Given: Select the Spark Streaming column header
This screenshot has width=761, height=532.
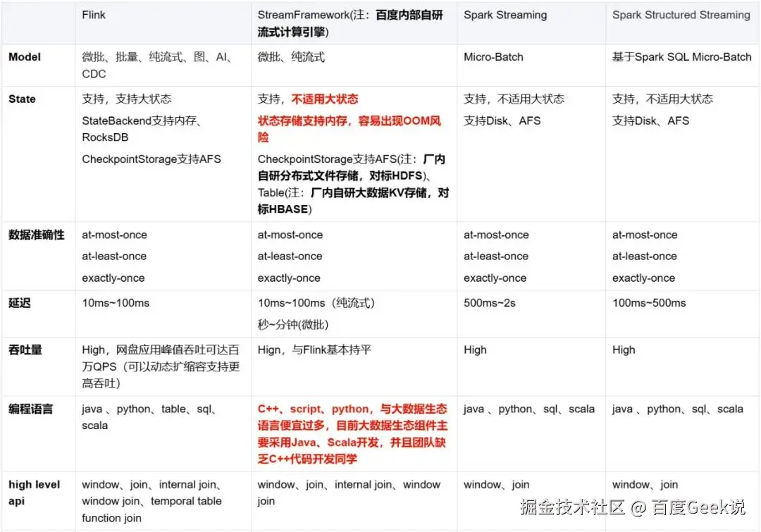Looking at the screenshot, I should (x=505, y=14).
